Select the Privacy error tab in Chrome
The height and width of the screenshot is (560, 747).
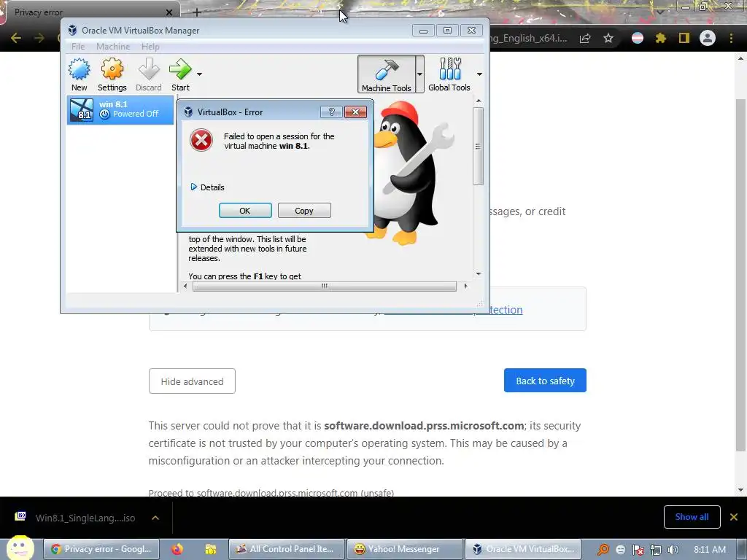[x=90, y=12]
